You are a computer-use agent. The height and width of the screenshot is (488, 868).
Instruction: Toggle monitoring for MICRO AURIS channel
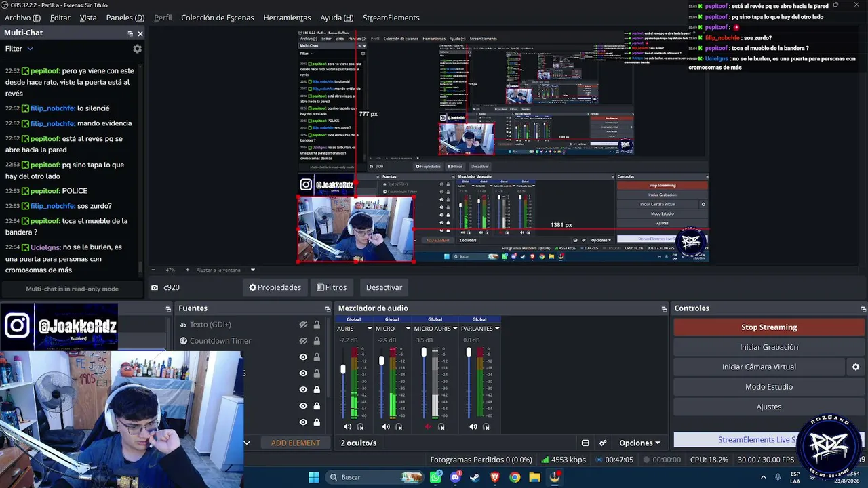[x=441, y=426]
